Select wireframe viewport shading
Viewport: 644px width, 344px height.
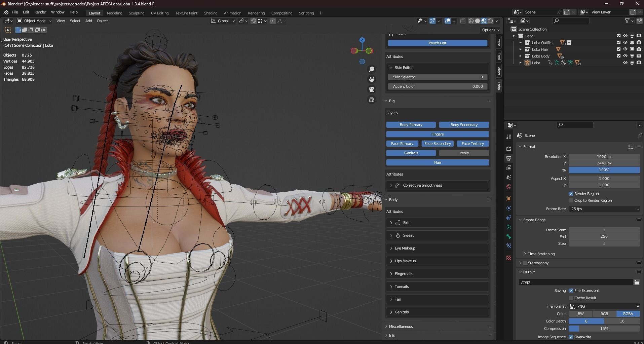point(471,21)
